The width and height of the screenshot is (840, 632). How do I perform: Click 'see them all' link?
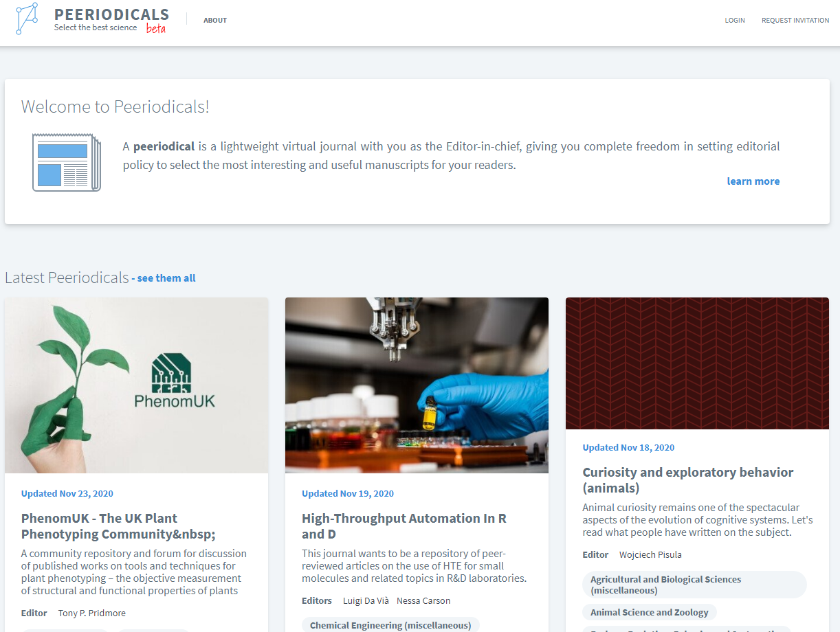[x=166, y=278]
